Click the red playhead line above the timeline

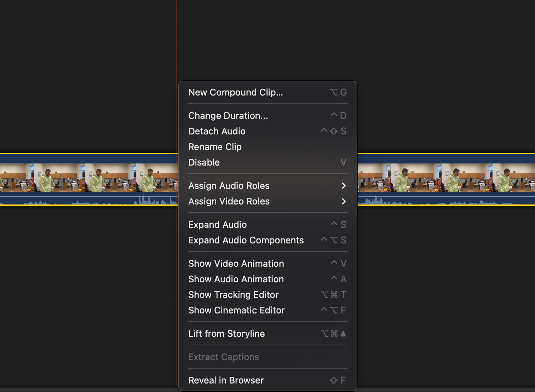[177, 76]
